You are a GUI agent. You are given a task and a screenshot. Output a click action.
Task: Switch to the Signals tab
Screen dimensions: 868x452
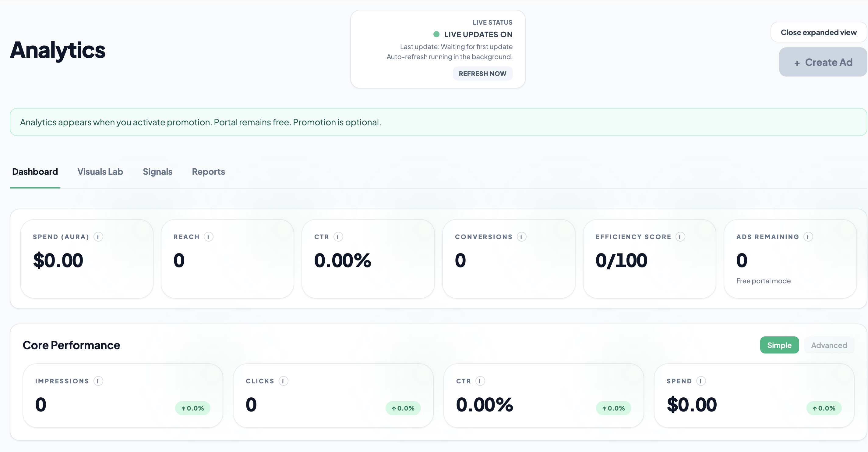click(157, 172)
